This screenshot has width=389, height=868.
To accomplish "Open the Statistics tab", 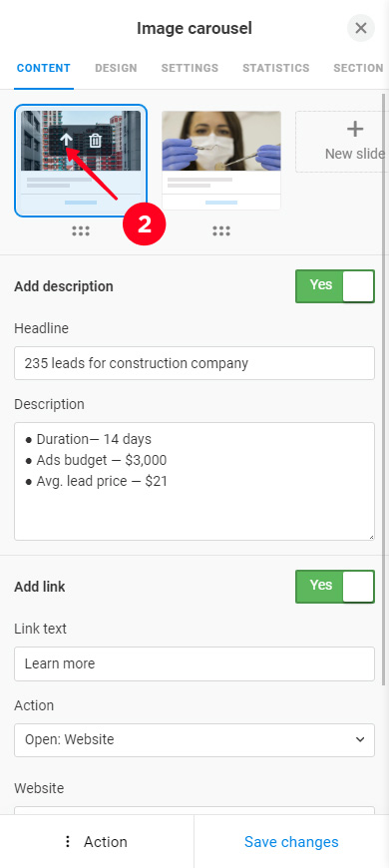I will point(275,68).
